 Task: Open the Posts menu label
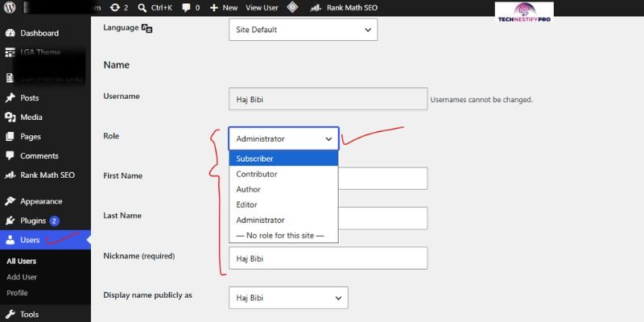pyautogui.click(x=30, y=97)
